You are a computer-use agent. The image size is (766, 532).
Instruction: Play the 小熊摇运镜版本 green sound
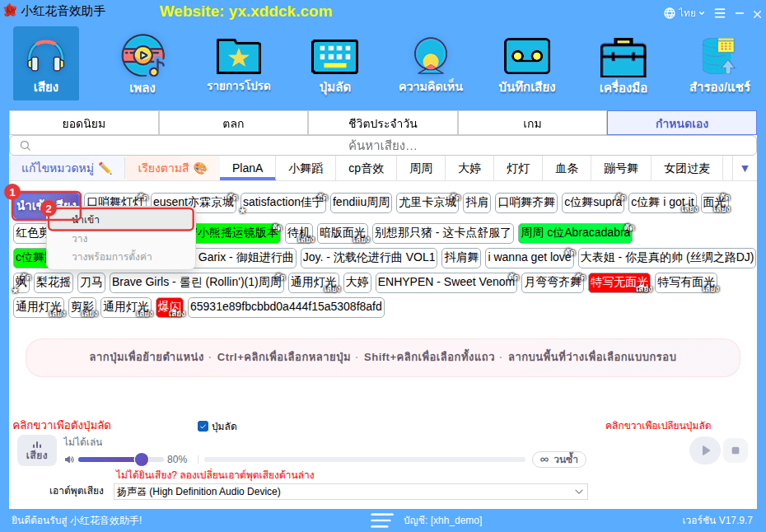tap(238, 233)
